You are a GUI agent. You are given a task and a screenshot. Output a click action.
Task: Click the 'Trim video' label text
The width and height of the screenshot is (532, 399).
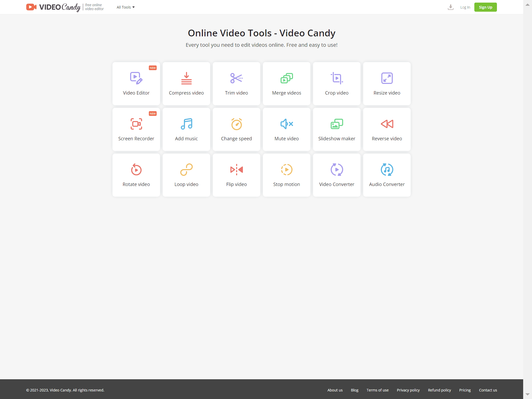tap(236, 93)
